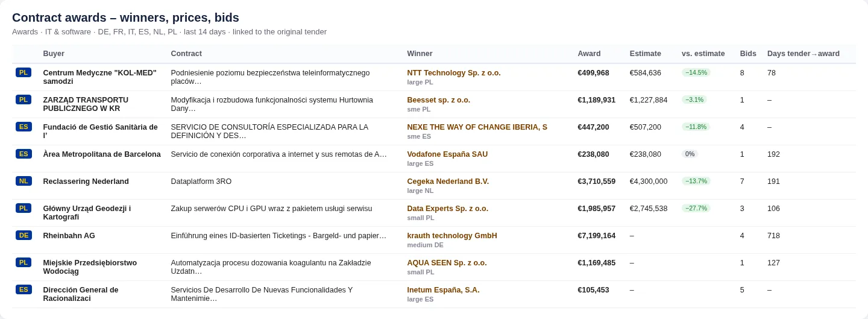Click the −14.5% vs. estimate pill

(696, 72)
